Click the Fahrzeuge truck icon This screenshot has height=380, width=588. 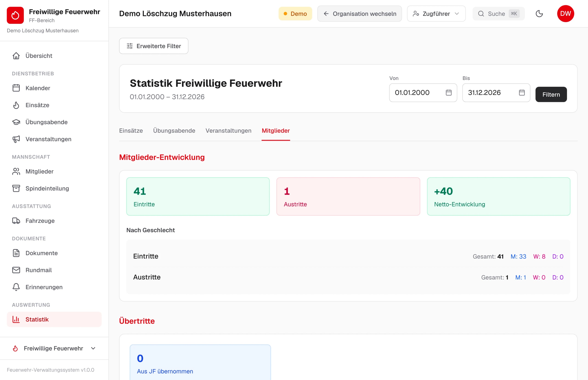(16, 221)
